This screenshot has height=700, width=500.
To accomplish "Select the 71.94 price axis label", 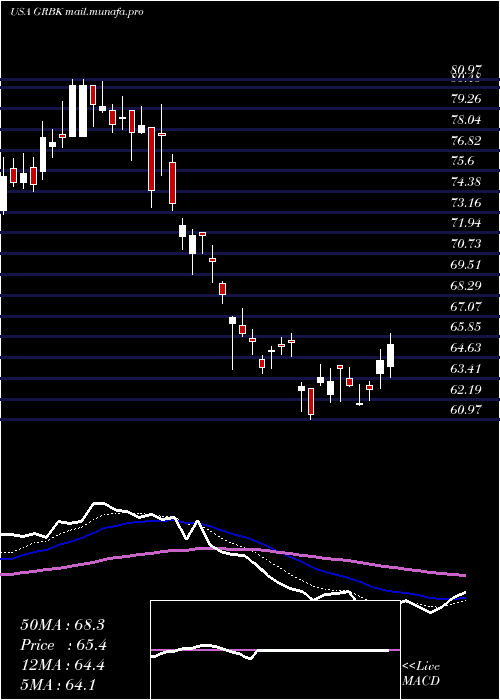I will (467, 223).
